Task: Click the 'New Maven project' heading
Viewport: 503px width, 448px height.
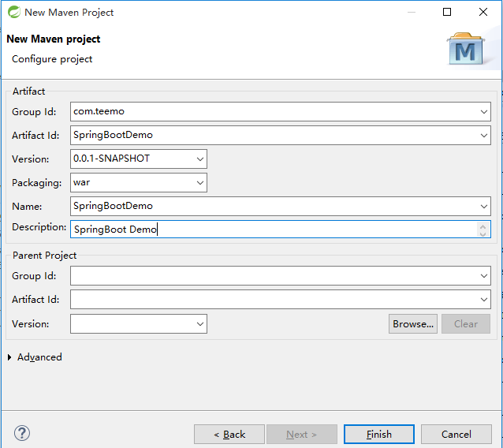Action: coord(54,39)
